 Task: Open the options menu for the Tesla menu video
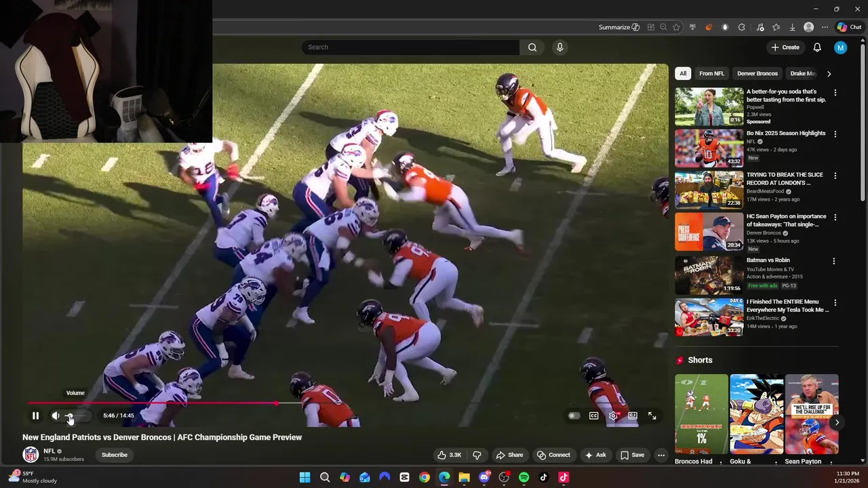pos(835,303)
